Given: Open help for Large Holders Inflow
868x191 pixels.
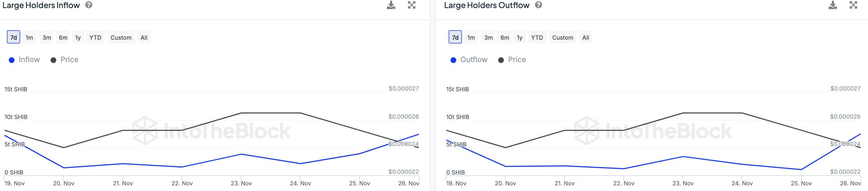Looking at the screenshot, I should coord(89,5).
